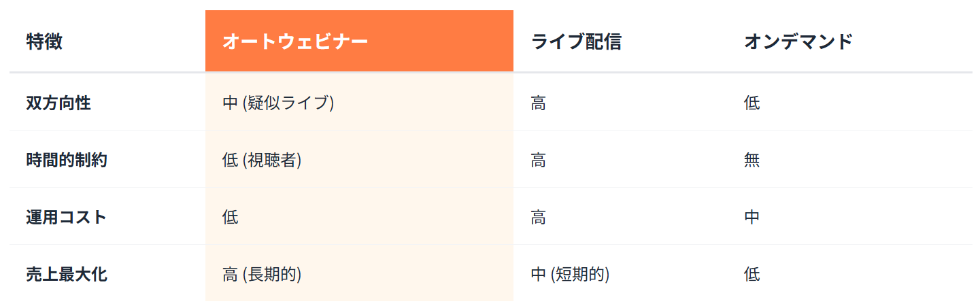Click the 高 (長期的) cell
This screenshot has height=308, width=980.
(x=262, y=275)
